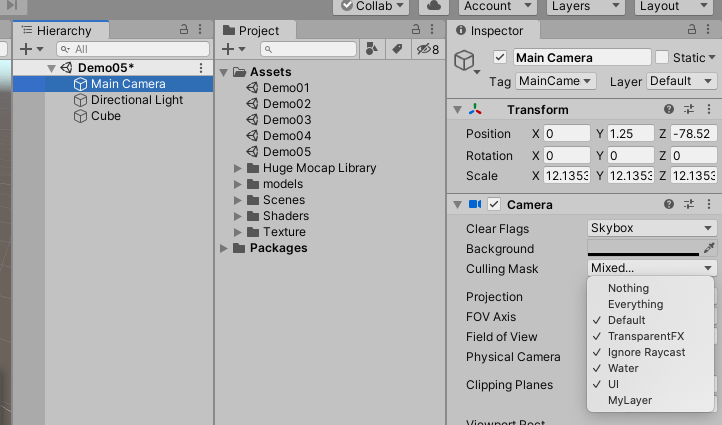
Task: Expand the Huge Mocap Library folder
Action: (x=238, y=168)
